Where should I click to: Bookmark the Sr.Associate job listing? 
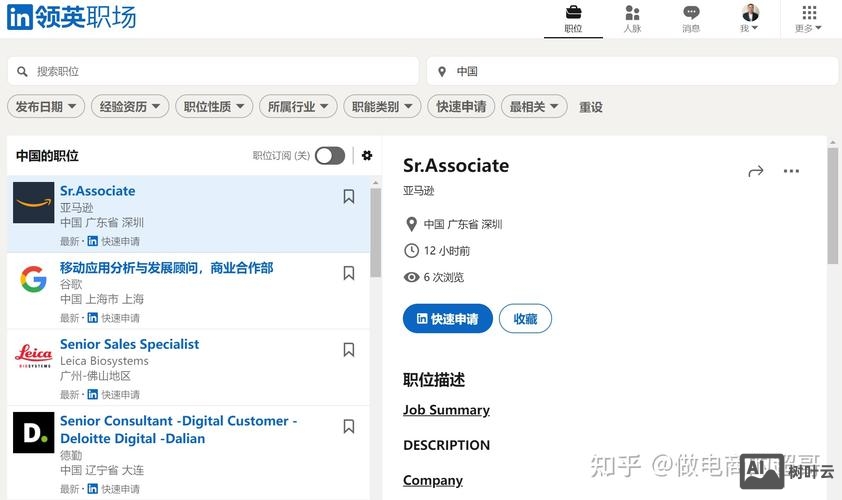[349, 197]
